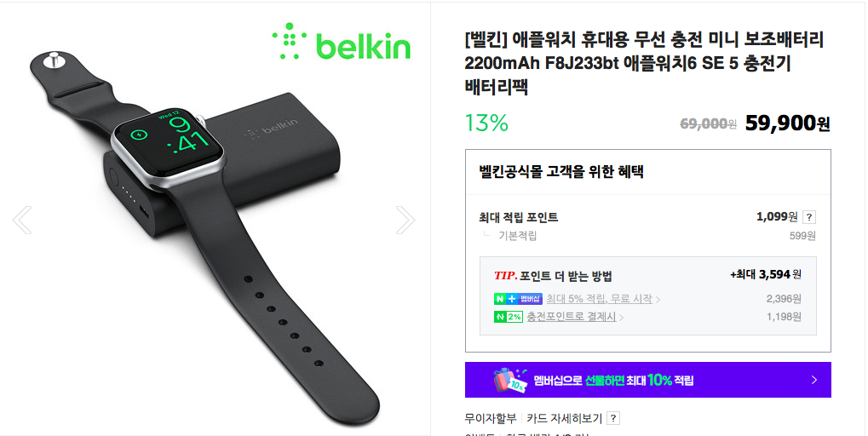Click the gift box icon on purple banner
The height and width of the screenshot is (436, 868).
pyautogui.click(x=510, y=380)
